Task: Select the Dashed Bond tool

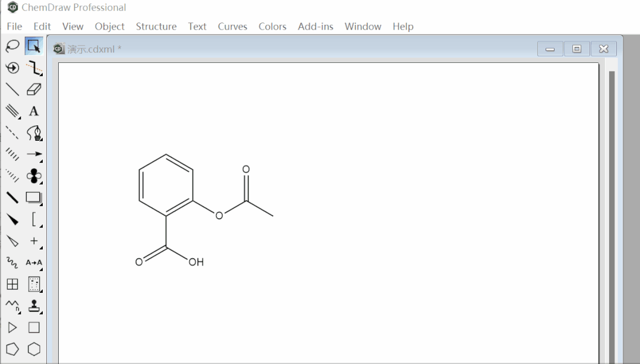Action: [12, 132]
